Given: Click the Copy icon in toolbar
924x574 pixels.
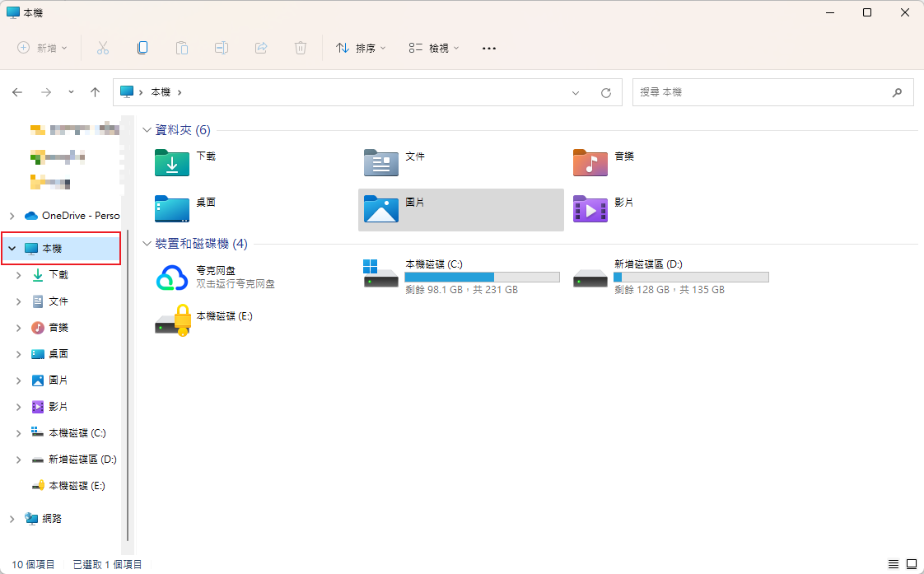Looking at the screenshot, I should pos(142,48).
